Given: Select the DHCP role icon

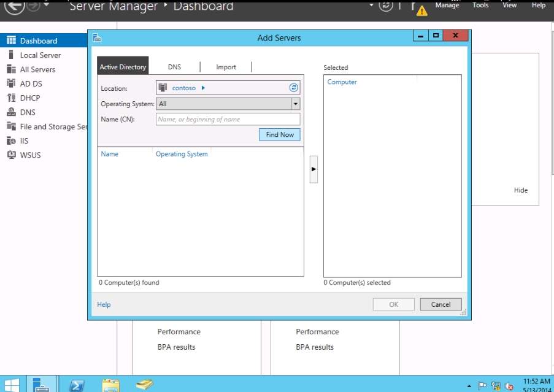Looking at the screenshot, I should click(x=11, y=98).
